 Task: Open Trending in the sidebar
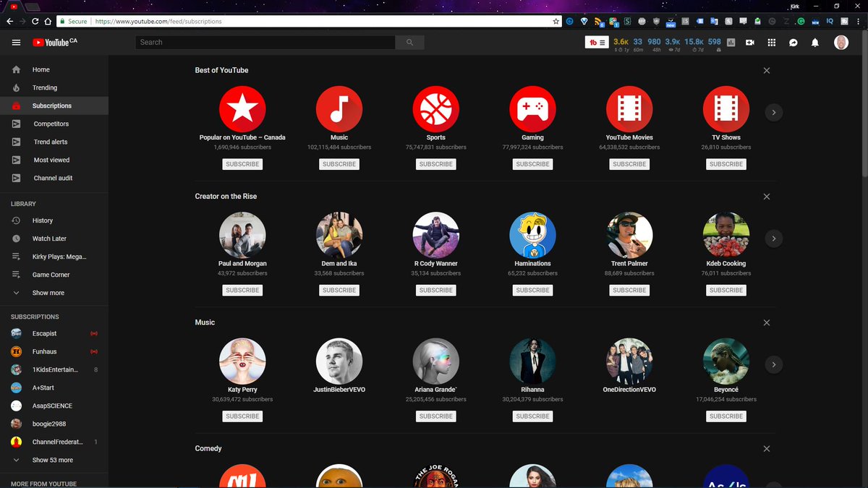[x=54, y=87]
